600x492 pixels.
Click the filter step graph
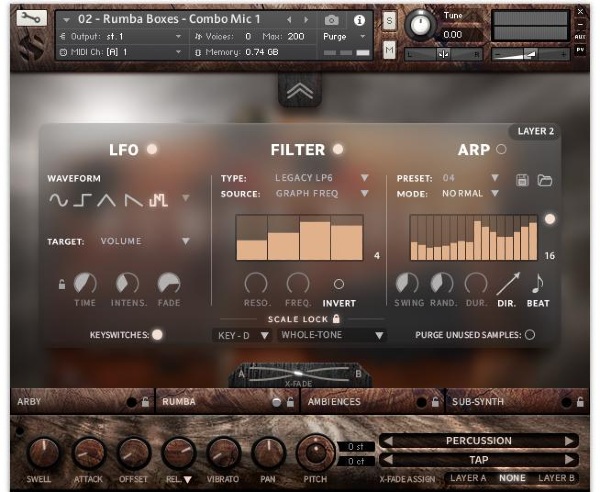(299, 238)
